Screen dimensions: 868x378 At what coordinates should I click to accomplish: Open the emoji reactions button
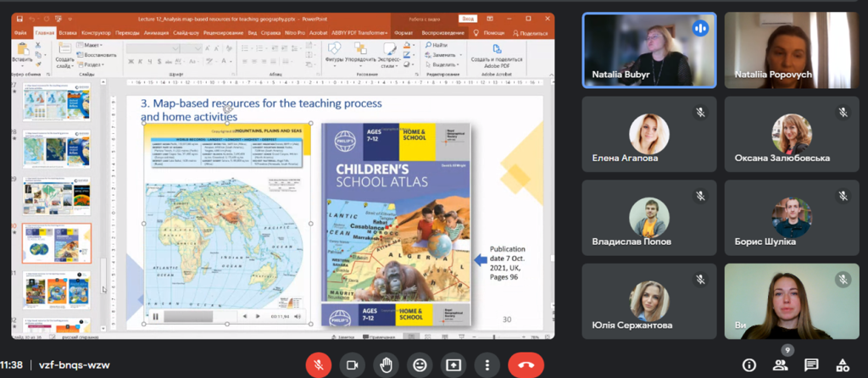[419, 364]
